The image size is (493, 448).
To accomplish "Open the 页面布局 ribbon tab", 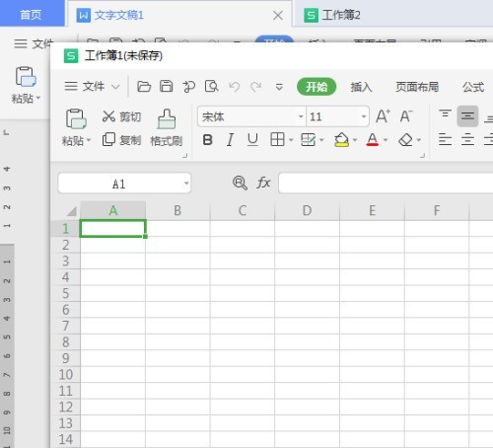I will [417, 87].
